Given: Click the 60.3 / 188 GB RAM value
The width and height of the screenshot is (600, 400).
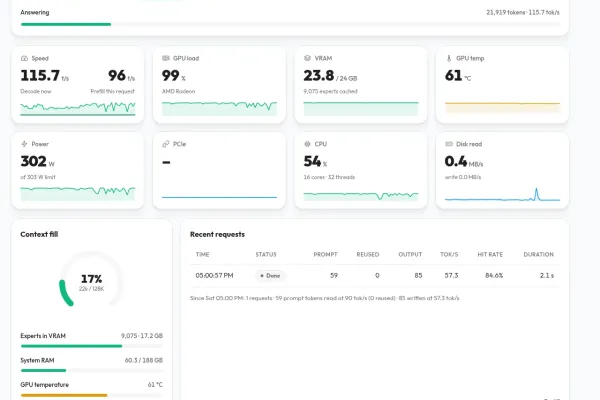Looking at the screenshot, I should pos(144,360).
